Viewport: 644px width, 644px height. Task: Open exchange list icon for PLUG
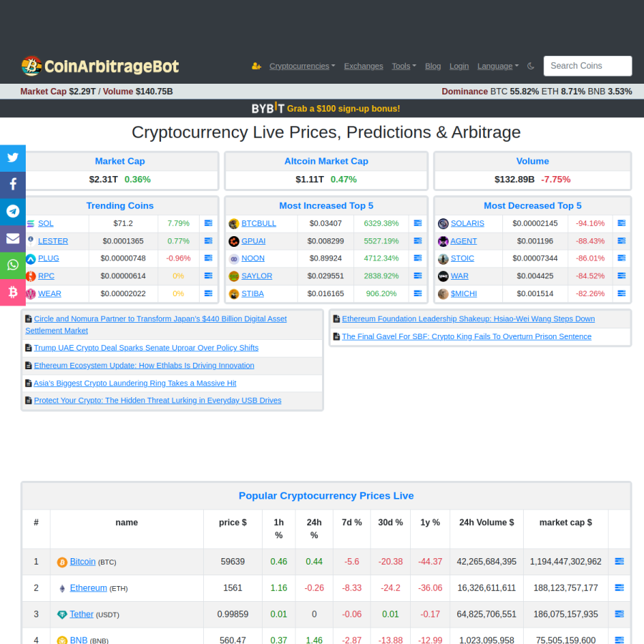[x=208, y=258]
